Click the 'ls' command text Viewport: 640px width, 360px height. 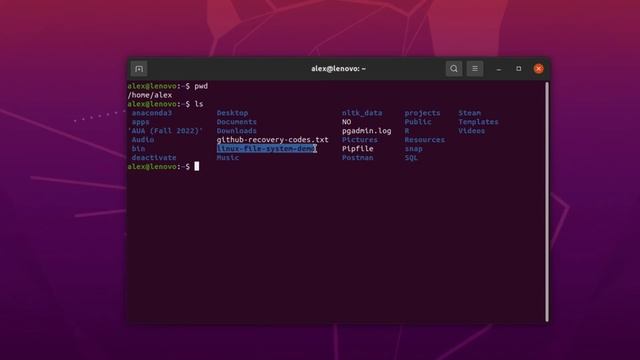(199, 104)
